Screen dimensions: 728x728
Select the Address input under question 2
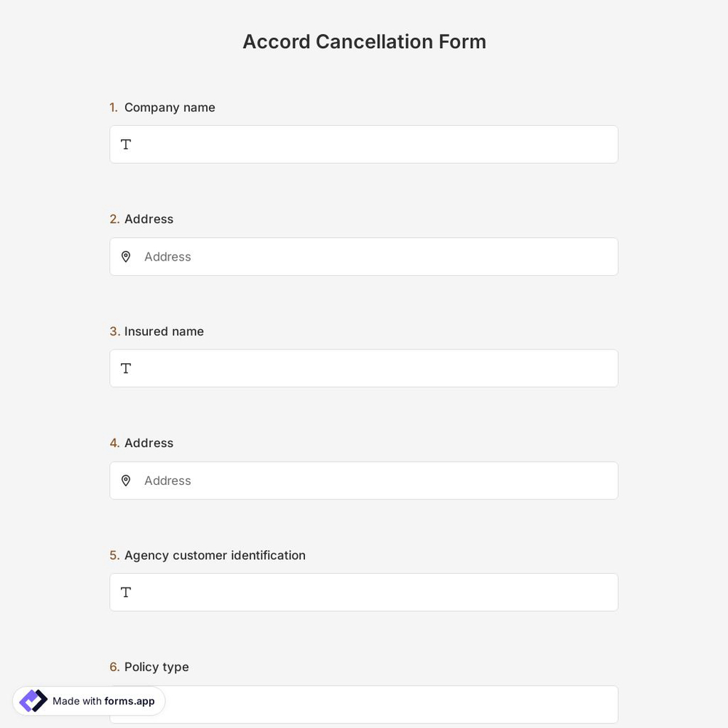point(364,256)
